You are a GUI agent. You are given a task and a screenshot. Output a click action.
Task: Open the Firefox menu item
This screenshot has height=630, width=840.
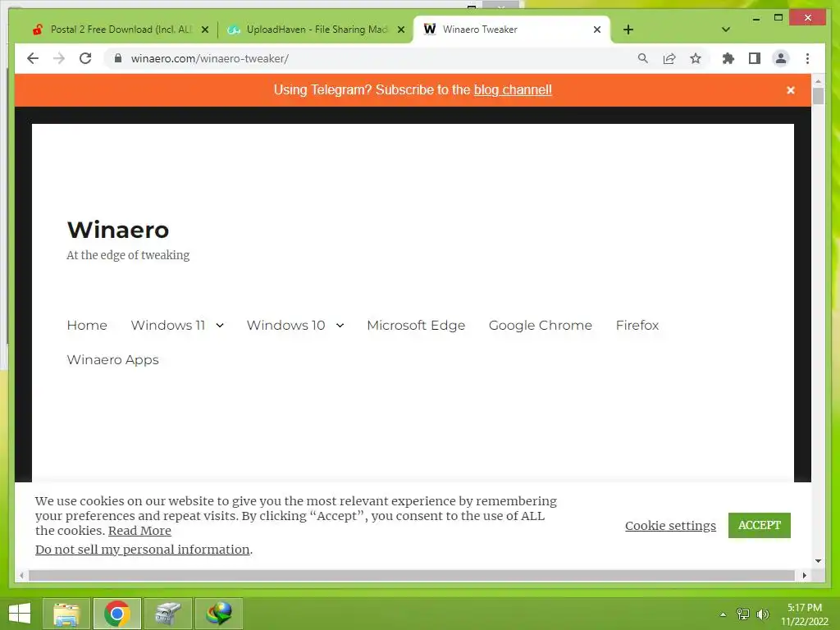[x=637, y=325]
